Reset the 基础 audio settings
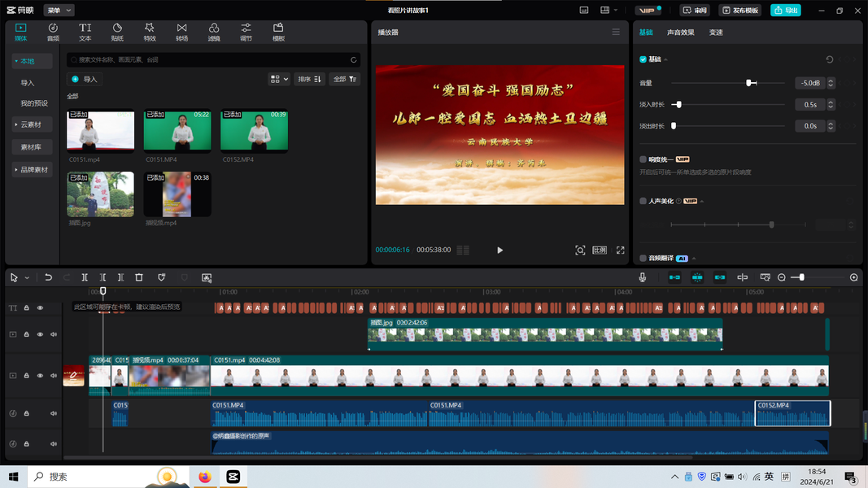 click(x=829, y=59)
